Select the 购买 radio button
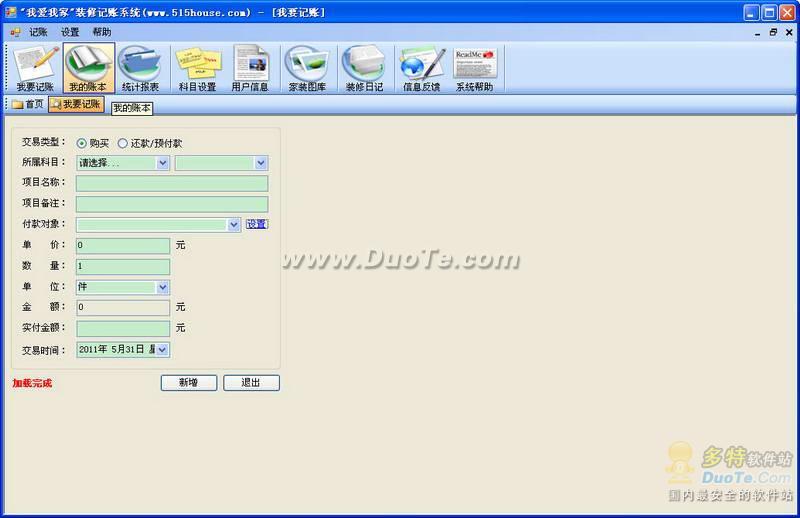The image size is (800, 518). click(81, 143)
